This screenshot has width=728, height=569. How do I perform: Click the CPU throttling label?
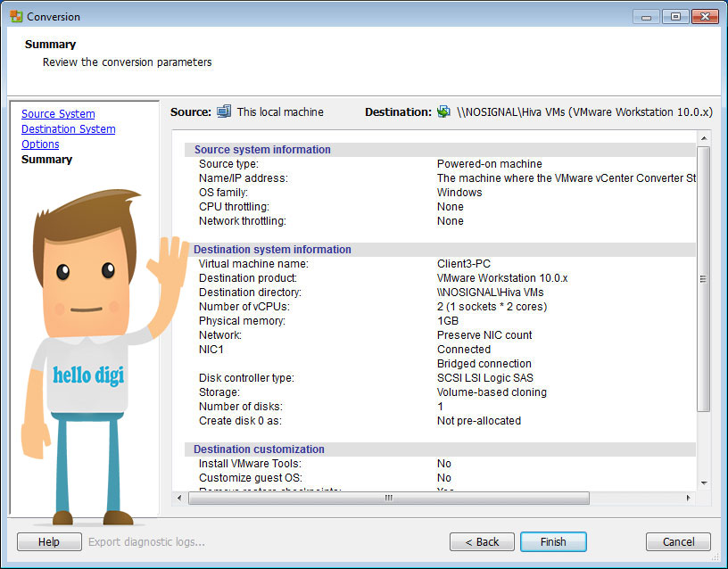pyautogui.click(x=234, y=207)
